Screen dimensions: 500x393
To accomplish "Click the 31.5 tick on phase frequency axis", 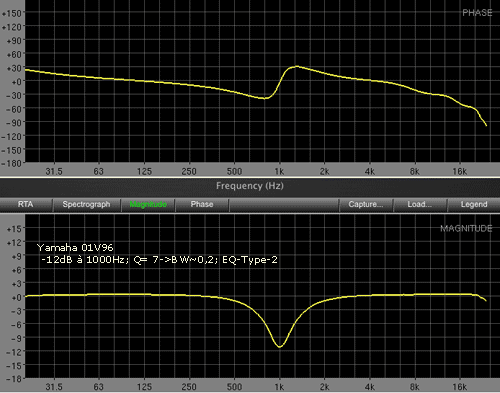I will pyautogui.click(x=54, y=171).
